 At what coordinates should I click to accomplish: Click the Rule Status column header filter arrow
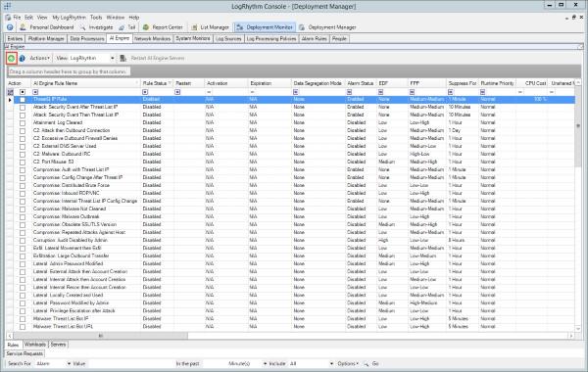click(x=170, y=83)
